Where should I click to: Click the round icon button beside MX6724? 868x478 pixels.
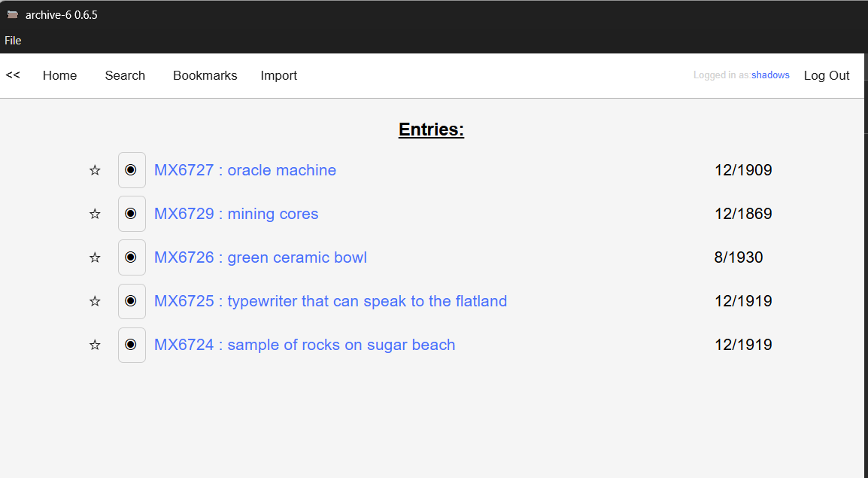point(132,345)
